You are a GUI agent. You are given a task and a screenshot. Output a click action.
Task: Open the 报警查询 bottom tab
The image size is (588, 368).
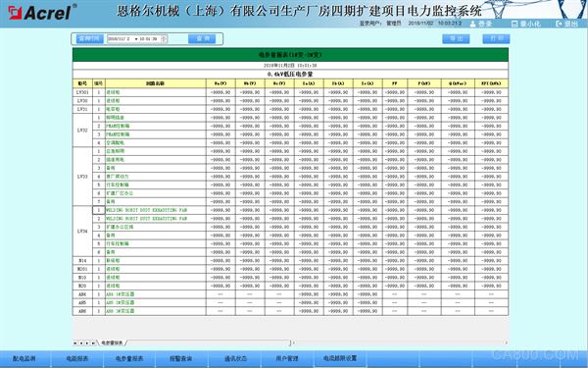coord(181,359)
